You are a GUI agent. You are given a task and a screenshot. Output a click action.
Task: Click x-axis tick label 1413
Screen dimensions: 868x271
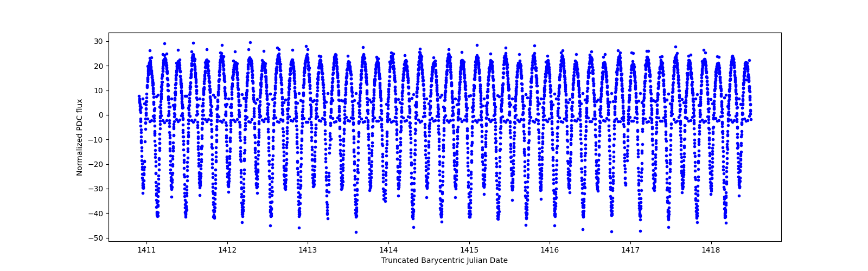308,250
